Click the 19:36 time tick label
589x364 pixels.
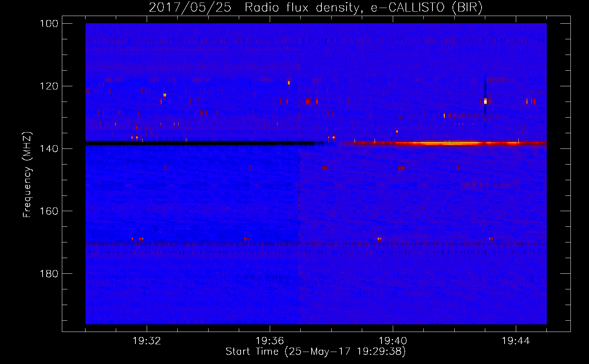point(270,341)
